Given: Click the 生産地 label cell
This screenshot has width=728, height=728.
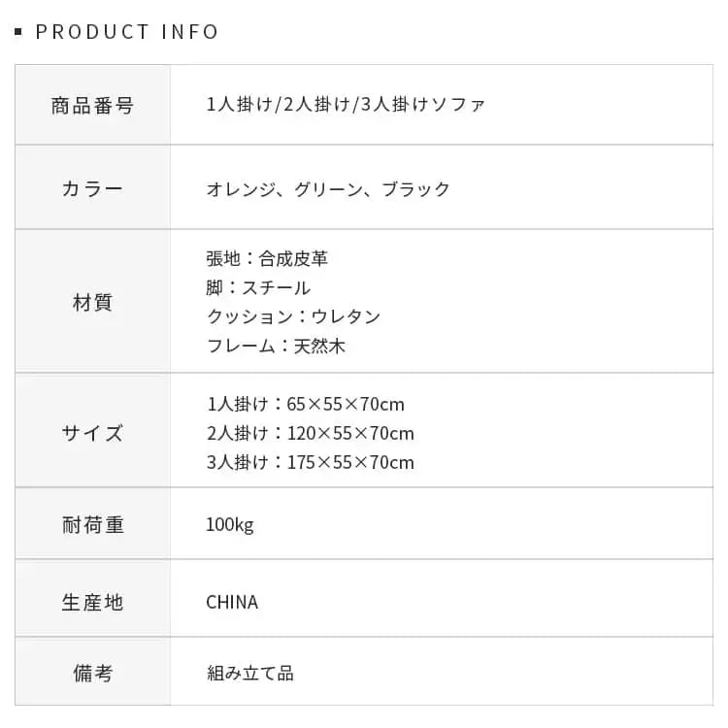Looking at the screenshot, I should tap(92, 602).
